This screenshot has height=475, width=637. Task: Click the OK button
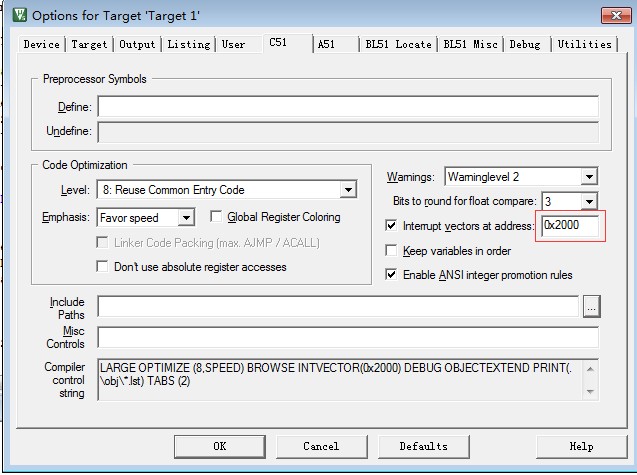[x=220, y=447]
